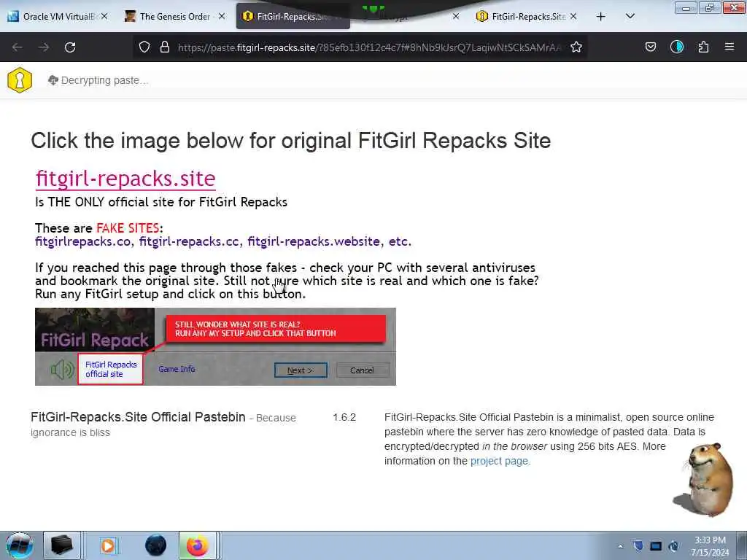Open the tracking protection shield icon
This screenshot has height=560, width=747.
tap(144, 47)
